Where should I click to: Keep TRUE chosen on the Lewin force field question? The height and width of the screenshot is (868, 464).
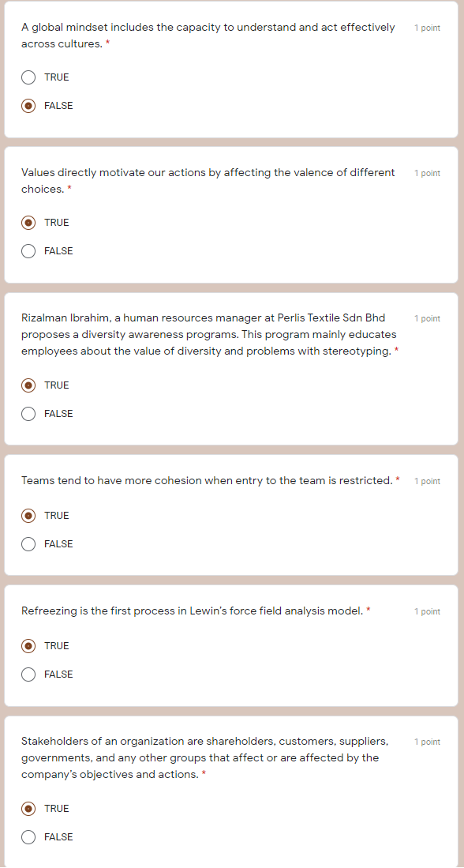coord(28,645)
